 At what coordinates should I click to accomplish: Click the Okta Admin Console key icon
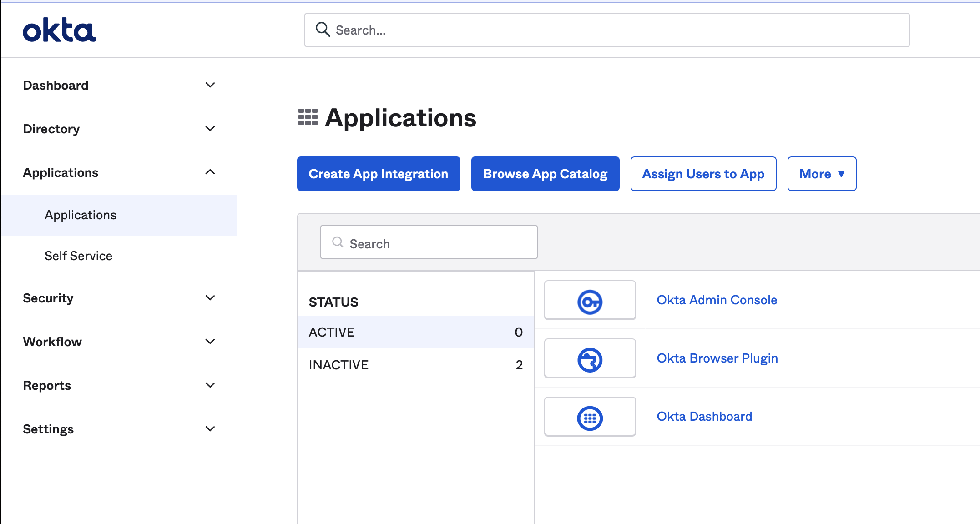pos(590,302)
